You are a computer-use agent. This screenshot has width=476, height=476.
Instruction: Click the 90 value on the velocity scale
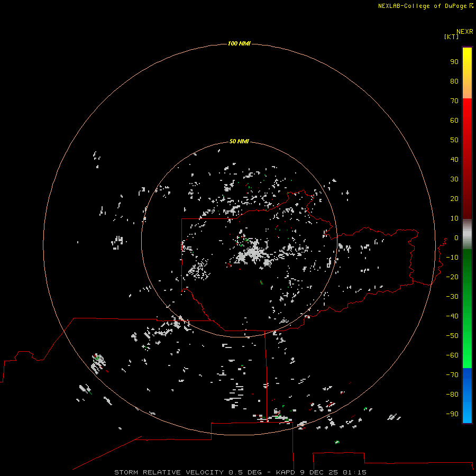click(x=454, y=62)
